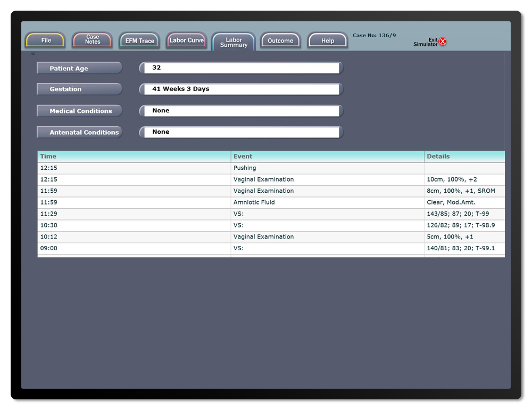Switch to the Case Notes tab

click(93, 40)
